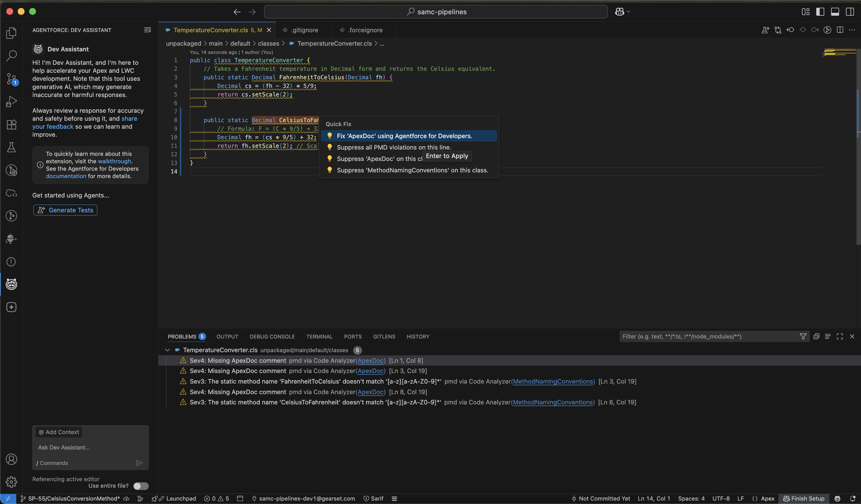The width and height of the screenshot is (861, 504).
Task: Open the walkthrough link
Action: (x=114, y=161)
